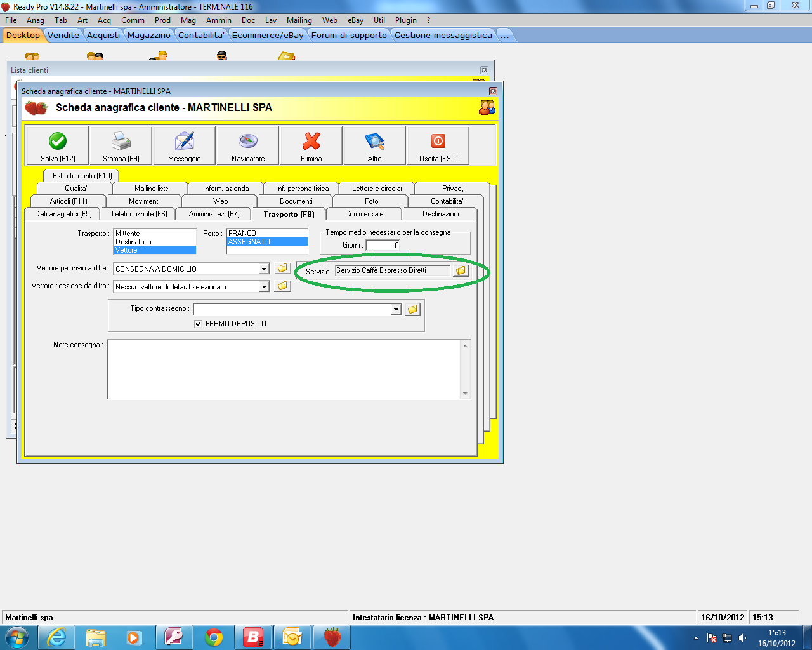
Task: Open Windows Start menu
Action: (17, 637)
